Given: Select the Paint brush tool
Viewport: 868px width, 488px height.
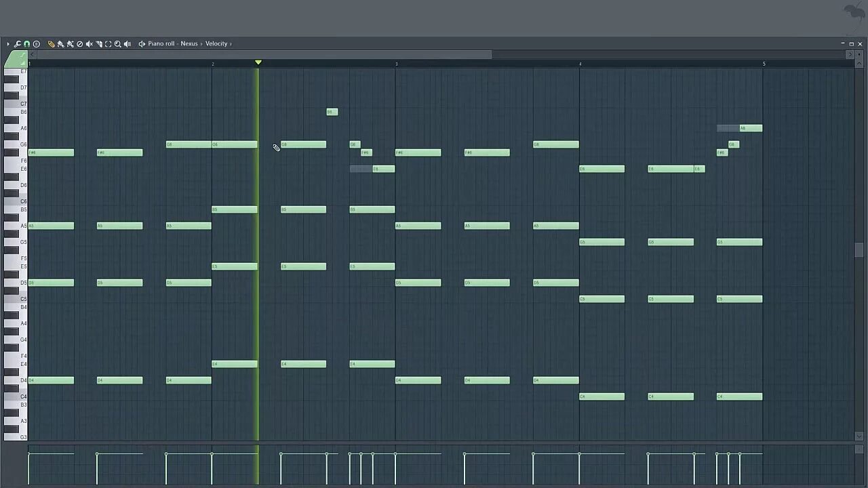Looking at the screenshot, I should point(60,44).
